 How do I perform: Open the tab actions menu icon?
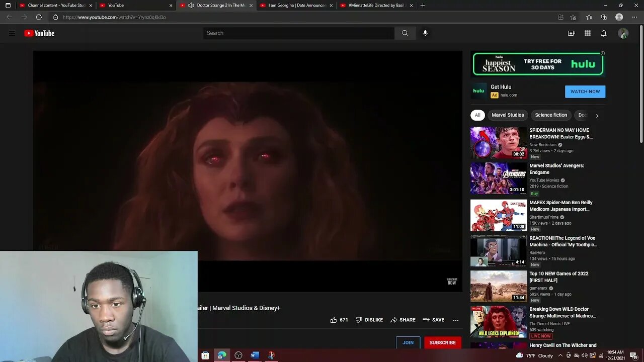pyautogui.click(x=8, y=6)
